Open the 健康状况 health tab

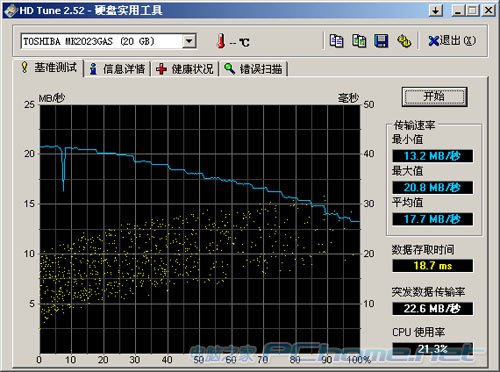185,69
